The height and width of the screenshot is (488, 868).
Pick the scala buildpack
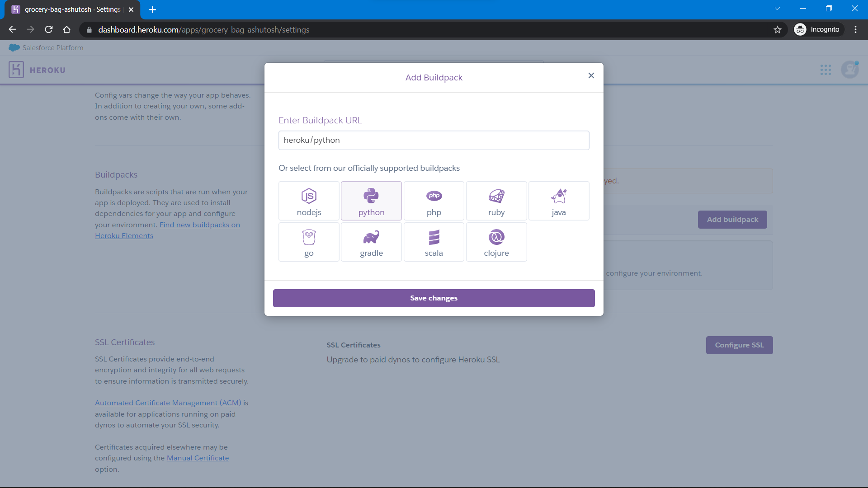pos(434,242)
